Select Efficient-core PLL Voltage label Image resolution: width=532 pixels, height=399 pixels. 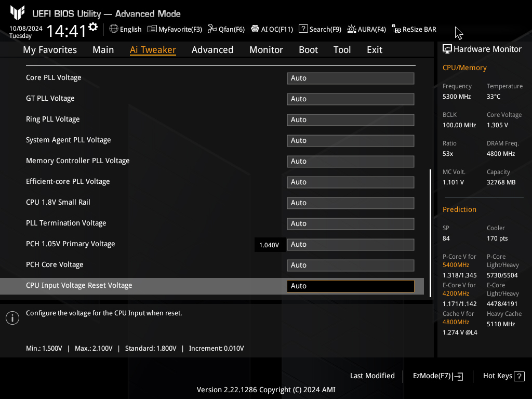[x=68, y=181]
